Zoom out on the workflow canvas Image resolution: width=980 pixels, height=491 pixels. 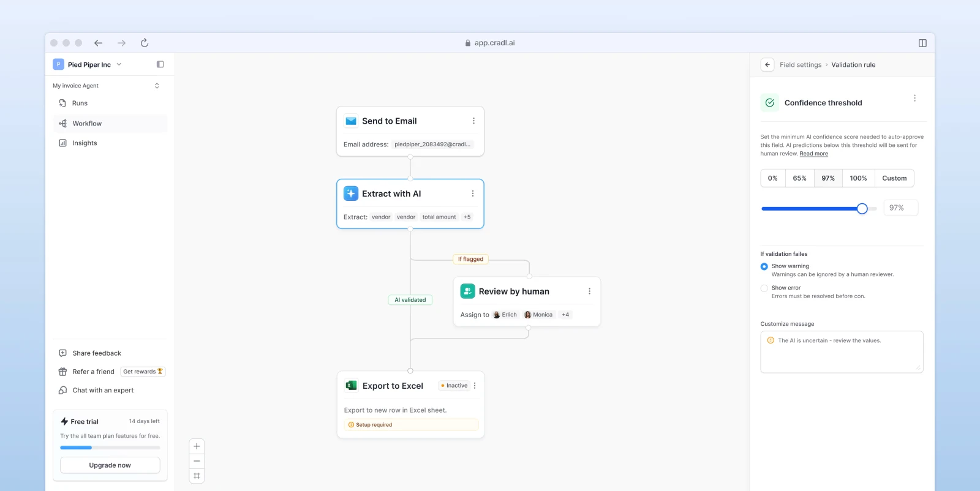coord(197,461)
